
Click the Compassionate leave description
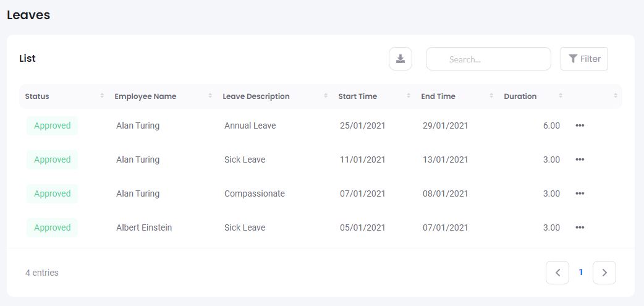pyautogui.click(x=255, y=193)
